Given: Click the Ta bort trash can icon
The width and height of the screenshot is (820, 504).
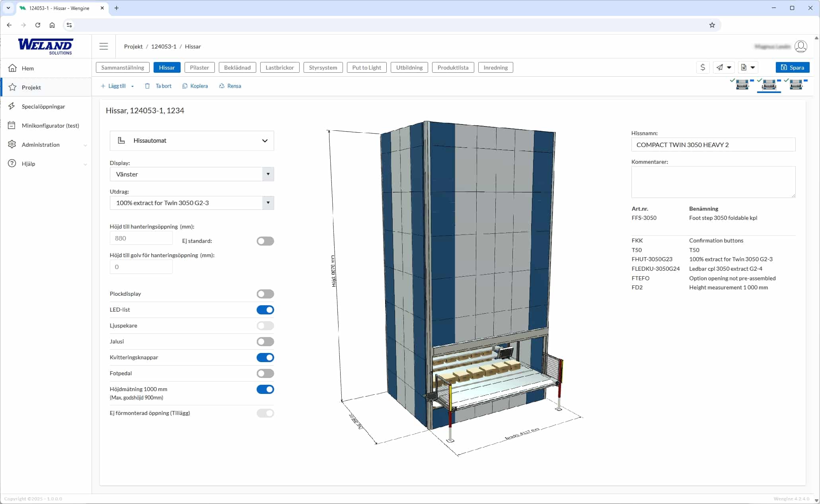Looking at the screenshot, I should [x=147, y=86].
